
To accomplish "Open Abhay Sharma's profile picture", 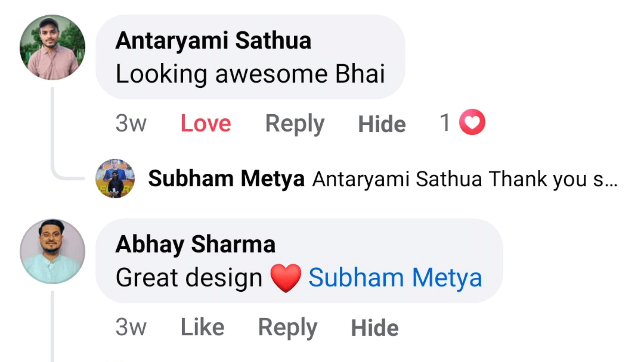I will [x=52, y=251].
